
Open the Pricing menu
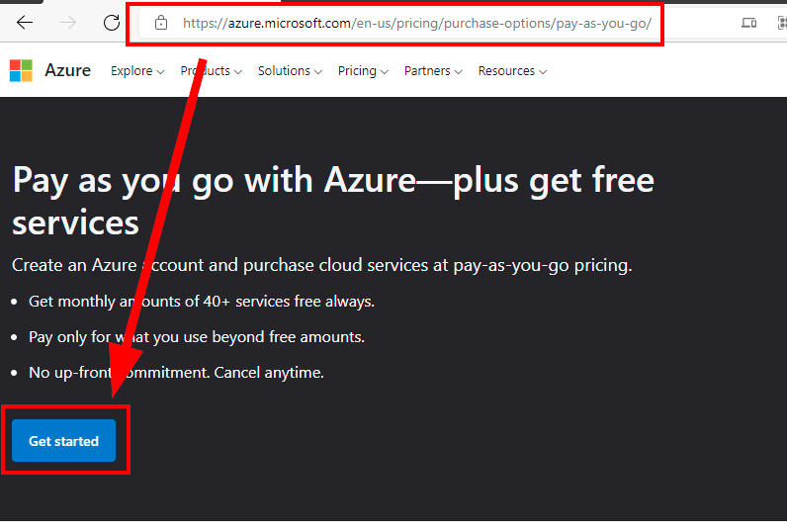[x=363, y=71]
